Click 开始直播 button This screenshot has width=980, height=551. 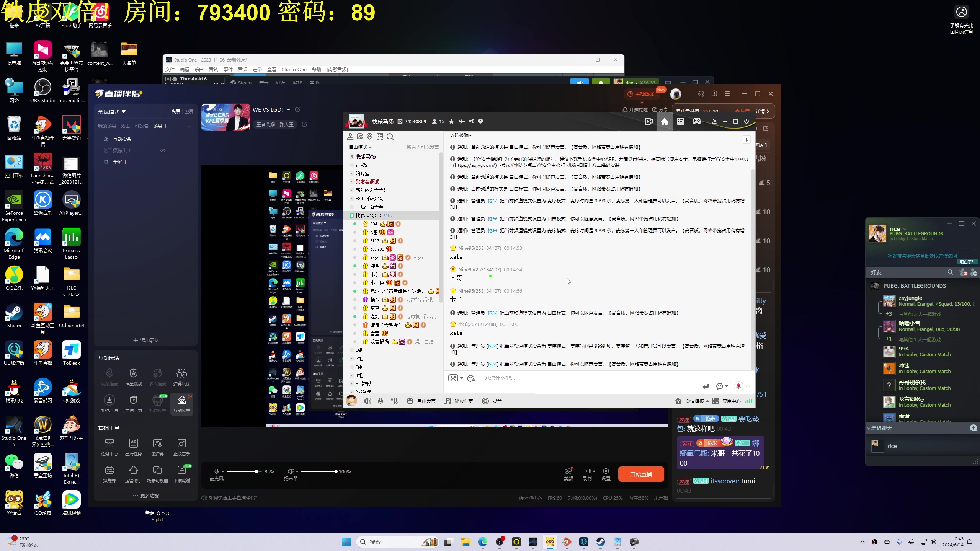coord(641,474)
